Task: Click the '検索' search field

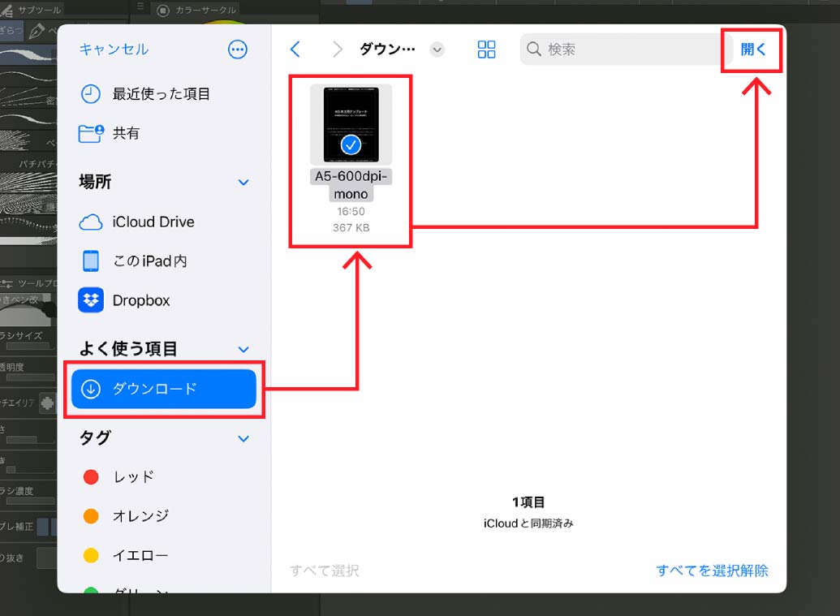Action: [x=621, y=50]
